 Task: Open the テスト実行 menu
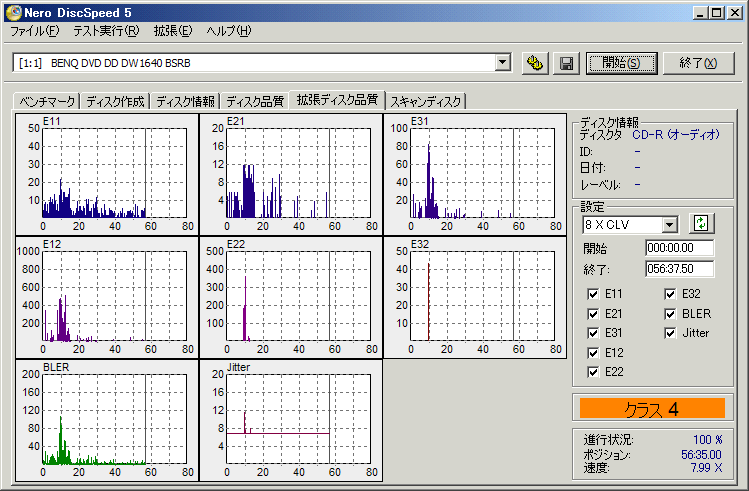tap(106, 31)
